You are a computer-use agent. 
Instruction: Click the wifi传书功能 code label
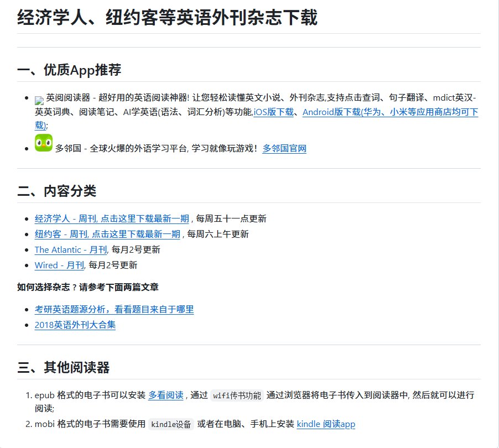point(237,395)
